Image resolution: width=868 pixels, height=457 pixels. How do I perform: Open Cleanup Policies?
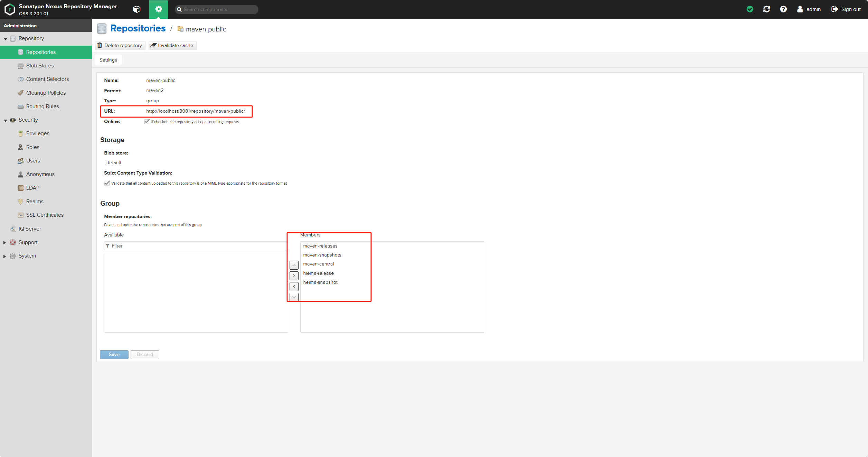pyautogui.click(x=46, y=93)
